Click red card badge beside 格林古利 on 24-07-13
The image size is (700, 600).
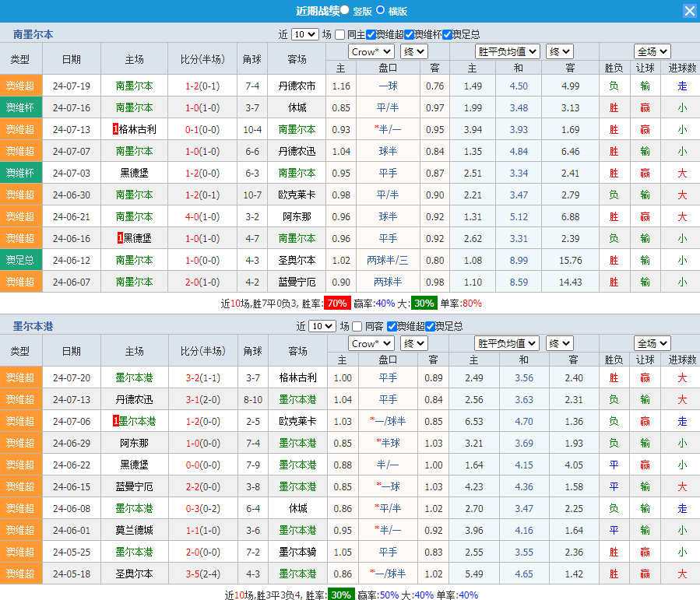tap(115, 129)
